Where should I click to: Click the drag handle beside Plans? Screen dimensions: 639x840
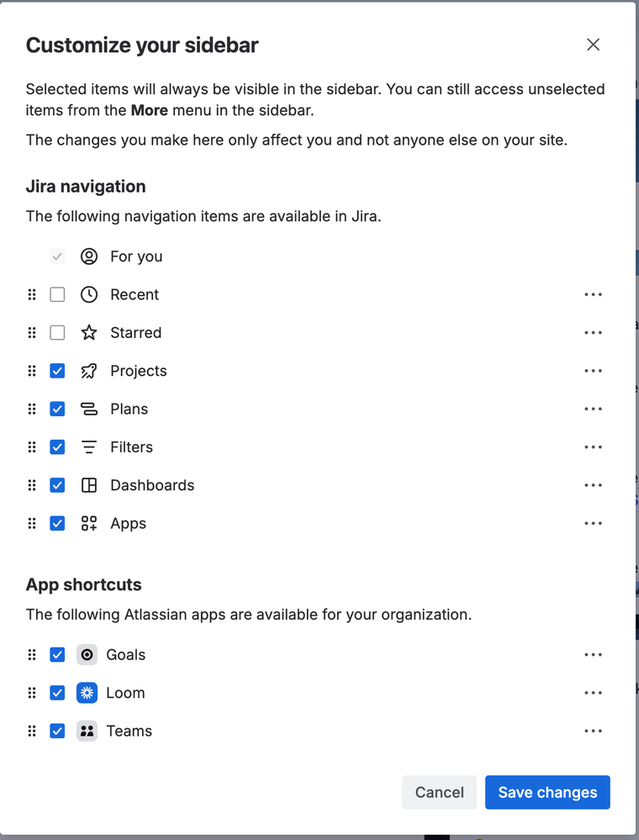(32, 409)
